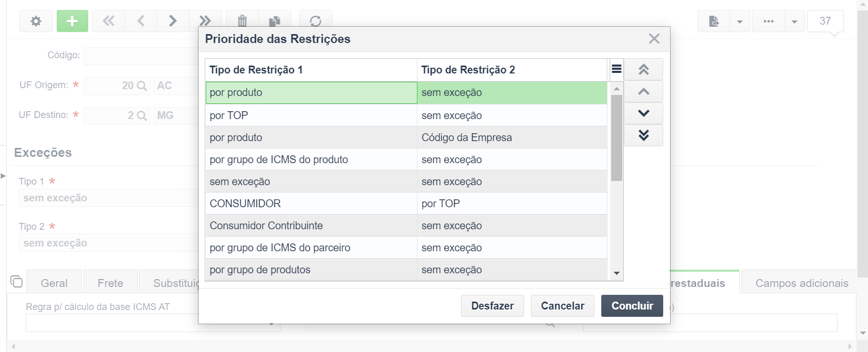Image resolution: width=868 pixels, height=352 pixels.
Task: Click the search magnifier beside UF Origem
Action: (142, 86)
